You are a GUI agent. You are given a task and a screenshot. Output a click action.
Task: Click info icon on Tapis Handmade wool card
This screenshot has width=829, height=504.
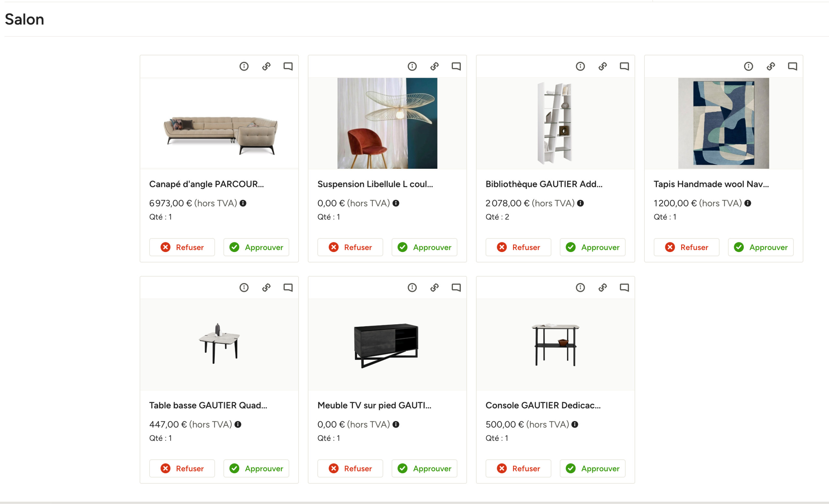pyautogui.click(x=748, y=66)
